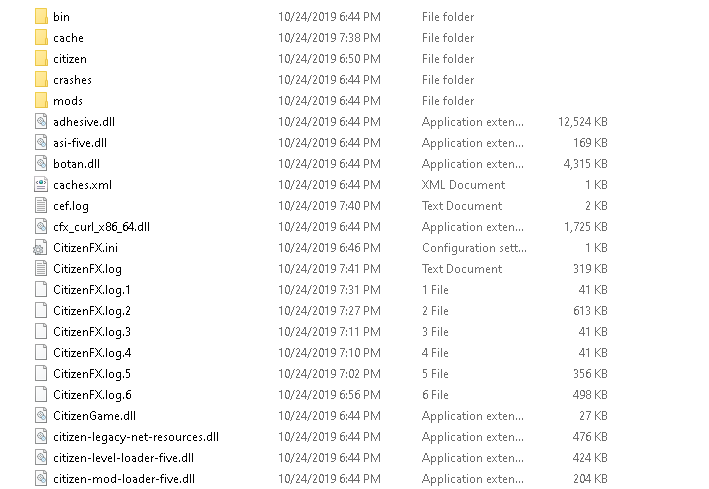Click the CitizenFX.log file name

tap(87, 269)
